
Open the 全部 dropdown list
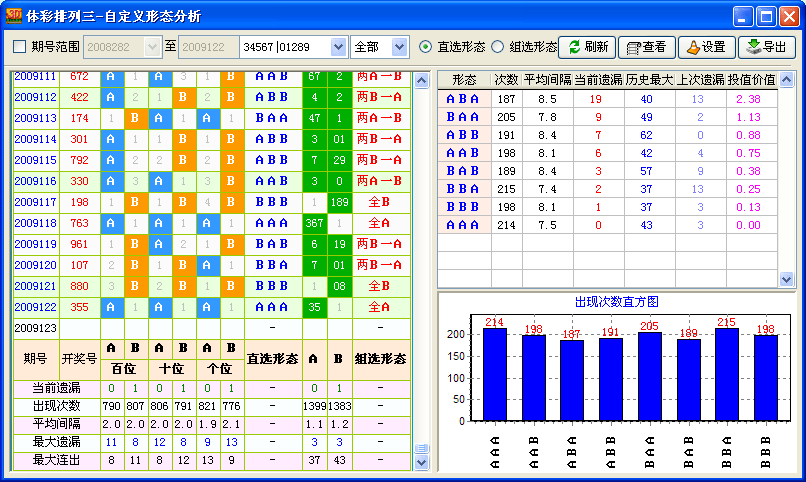tap(400, 47)
